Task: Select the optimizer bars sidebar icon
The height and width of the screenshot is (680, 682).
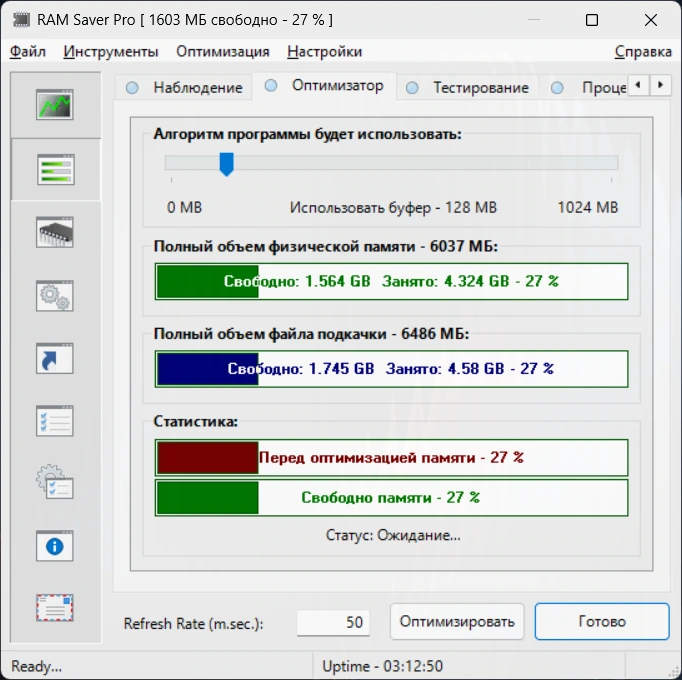Action: 56,169
